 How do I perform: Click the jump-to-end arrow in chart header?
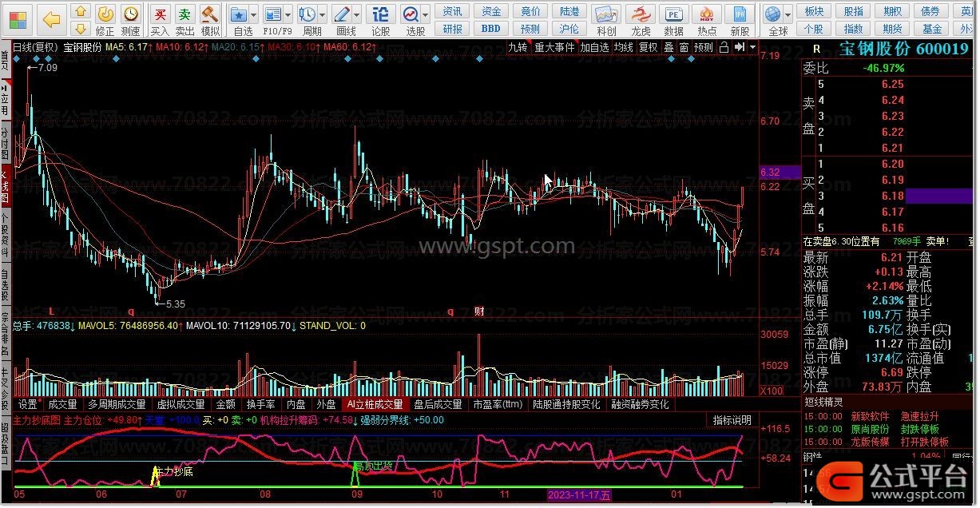(x=739, y=47)
